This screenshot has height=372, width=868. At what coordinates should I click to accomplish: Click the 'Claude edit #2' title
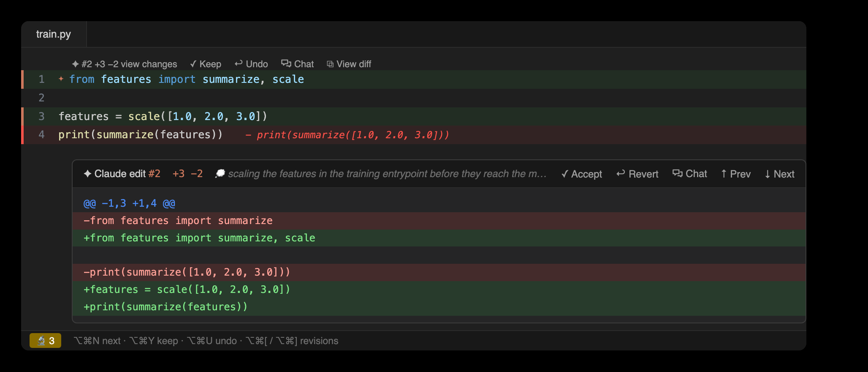(x=127, y=174)
